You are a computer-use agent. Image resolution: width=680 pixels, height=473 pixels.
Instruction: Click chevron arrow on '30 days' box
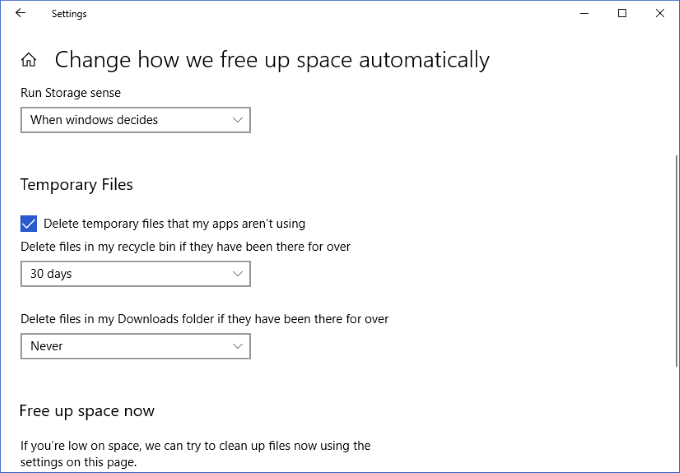pos(237,273)
